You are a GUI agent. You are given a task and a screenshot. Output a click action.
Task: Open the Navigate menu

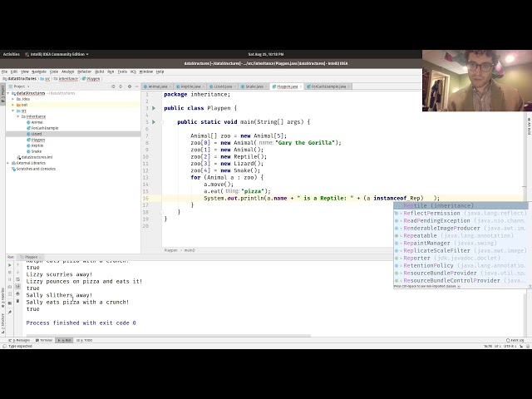coord(39,72)
